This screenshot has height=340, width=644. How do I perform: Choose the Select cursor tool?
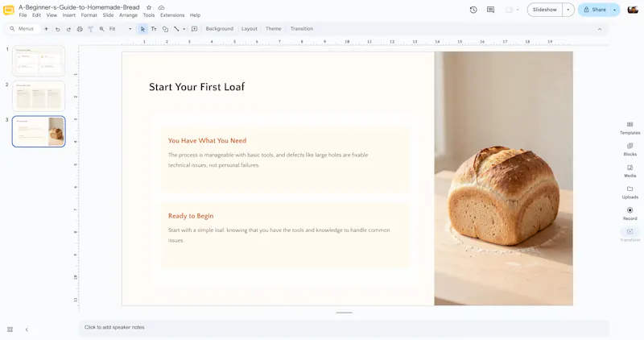click(142, 29)
